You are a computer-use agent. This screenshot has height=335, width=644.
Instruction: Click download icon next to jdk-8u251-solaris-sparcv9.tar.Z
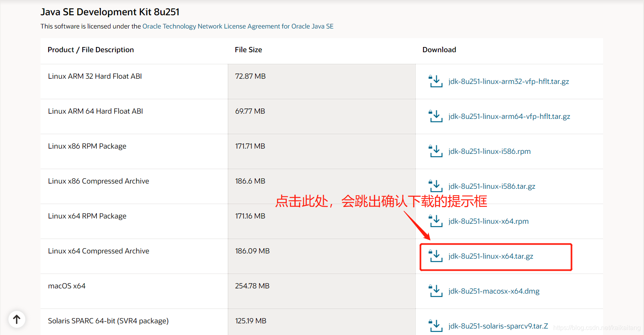(x=435, y=326)
